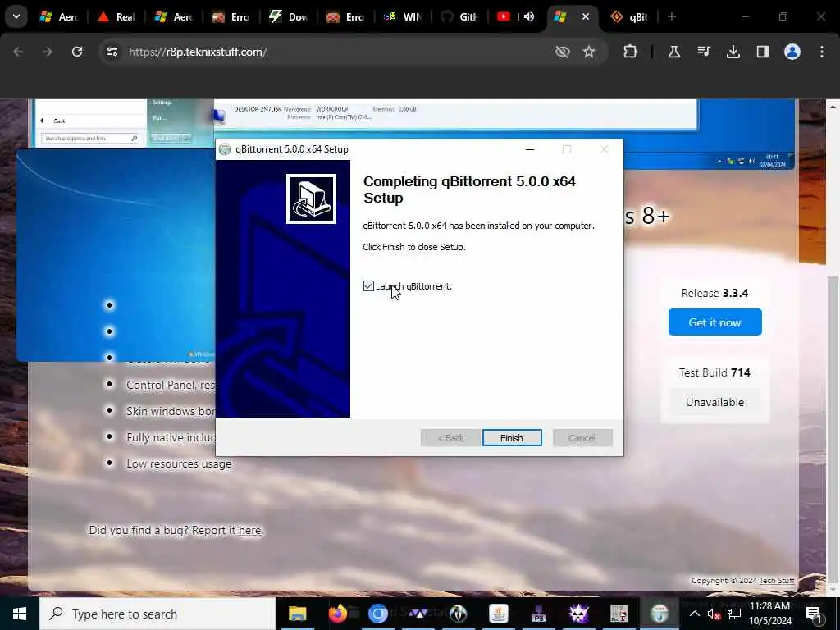Open the Chrome three-dot menu
The width and height of the screenshot is (840, 630).
[822, 52]
